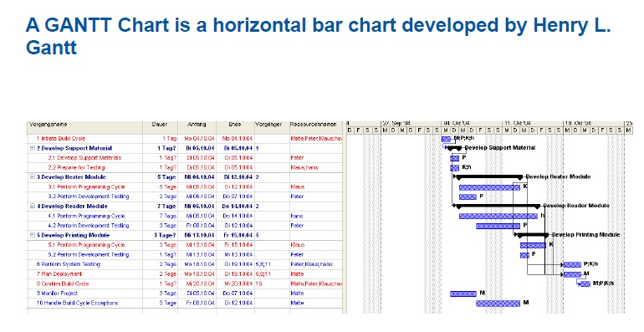The width and height of the screenshot is (644, 332).
Task: Click the 4.1 Programming Cycle bar labeled h
Action: [498, 216]
